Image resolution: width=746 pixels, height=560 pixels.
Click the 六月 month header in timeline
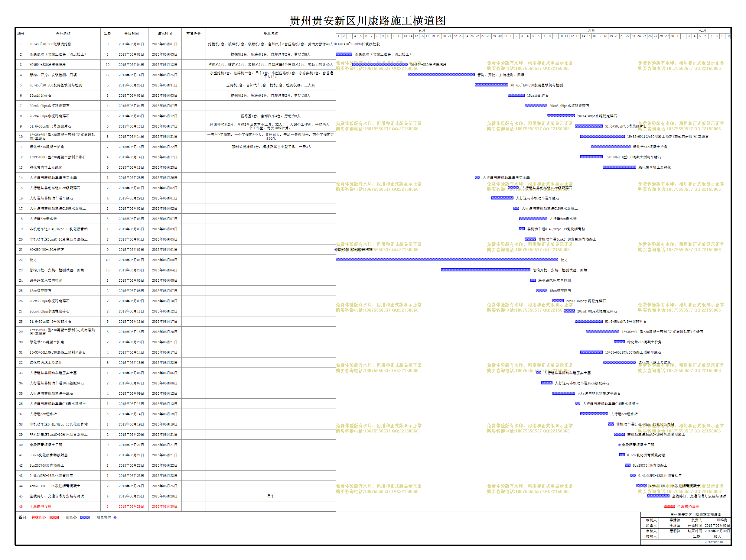pos(591,31)
